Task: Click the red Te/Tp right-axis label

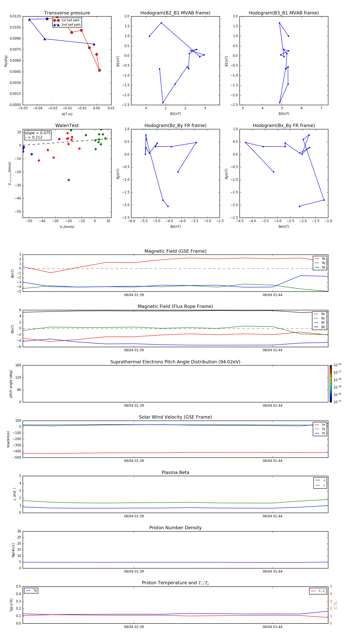Action: pyautogui.click(x=336, y=605)
